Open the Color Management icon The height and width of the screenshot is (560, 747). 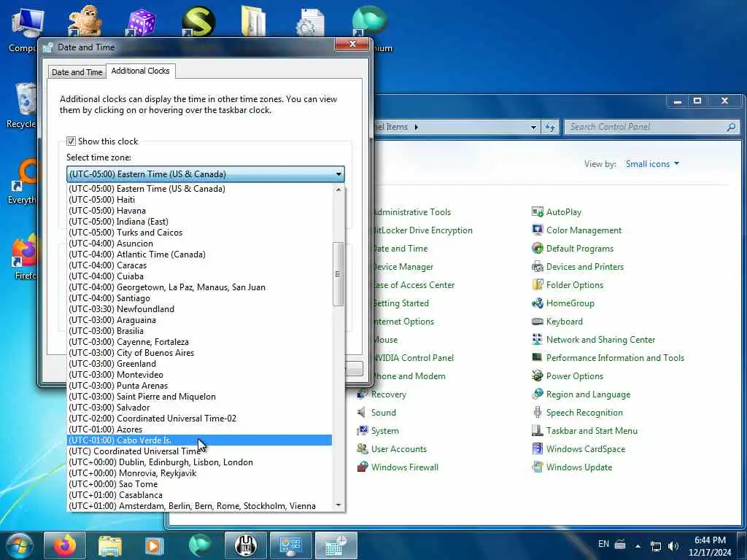537,230
